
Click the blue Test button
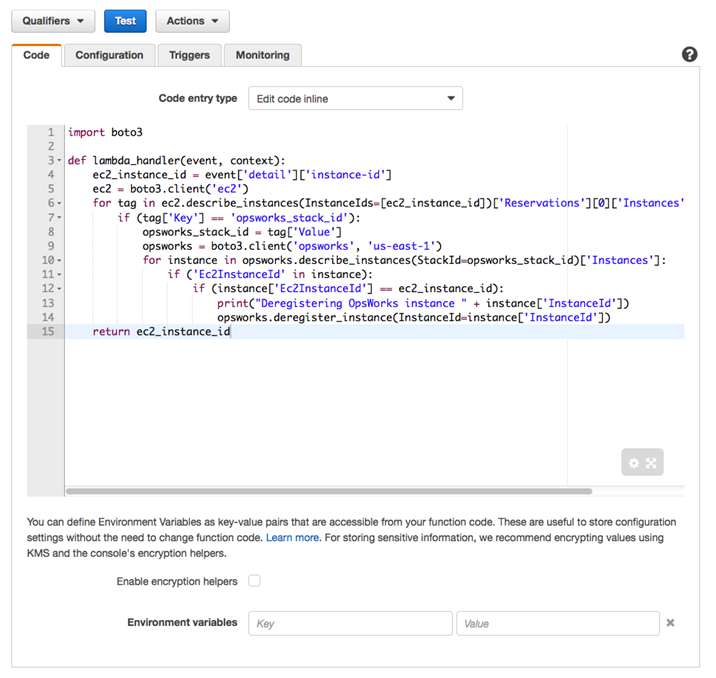[x=125, y=21]
